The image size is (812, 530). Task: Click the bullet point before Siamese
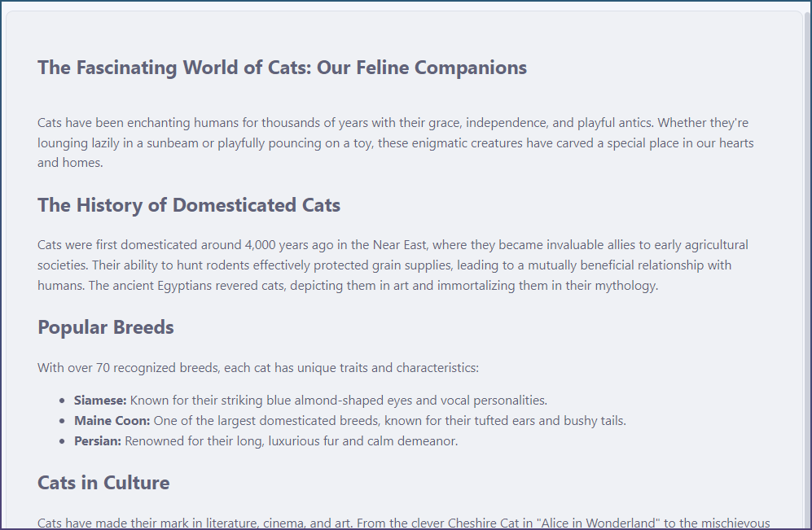pyautogui.click(x=63, y=401)
